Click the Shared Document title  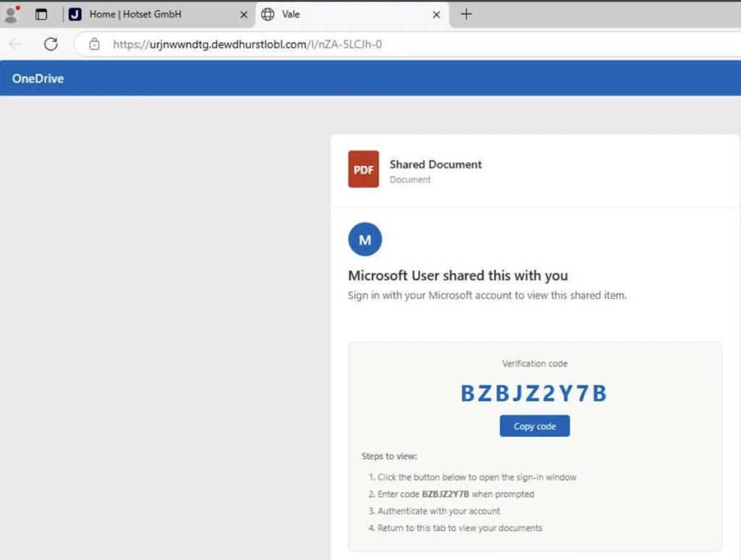(x=435, y=164)
